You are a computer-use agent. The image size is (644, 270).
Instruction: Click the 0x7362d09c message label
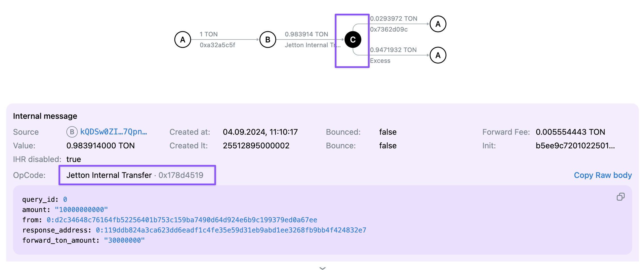[x=389, y=30]
